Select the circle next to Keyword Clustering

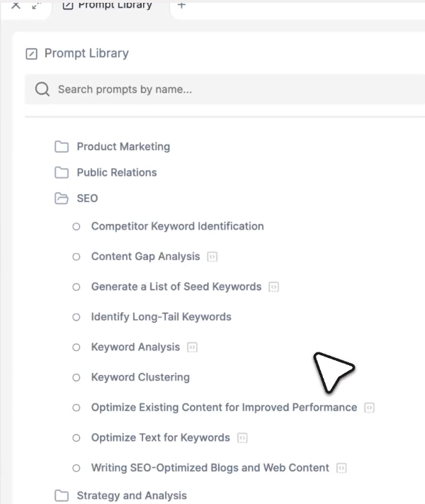point(76,378)
